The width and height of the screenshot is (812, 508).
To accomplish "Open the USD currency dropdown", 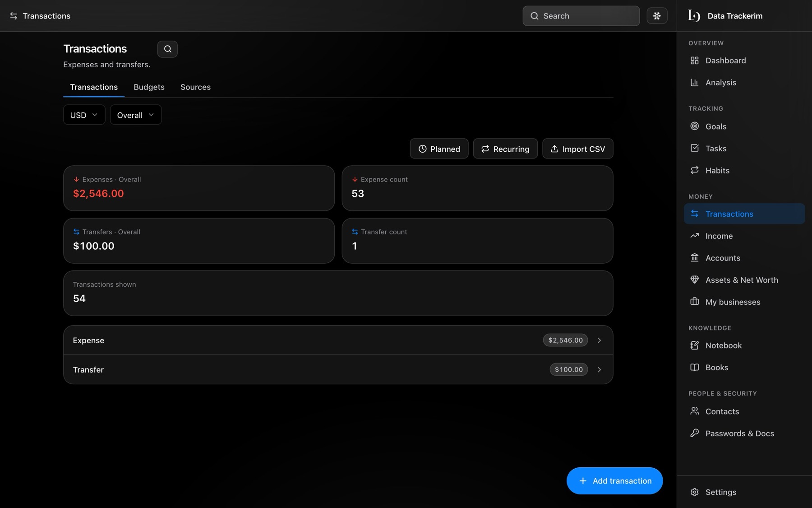I will [84, 115].
